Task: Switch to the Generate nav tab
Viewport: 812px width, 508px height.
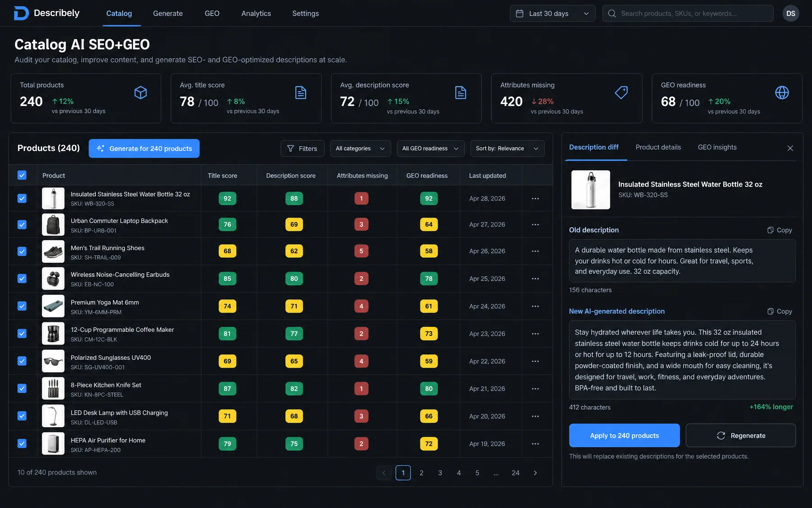Action: click(x=168, y=14)
